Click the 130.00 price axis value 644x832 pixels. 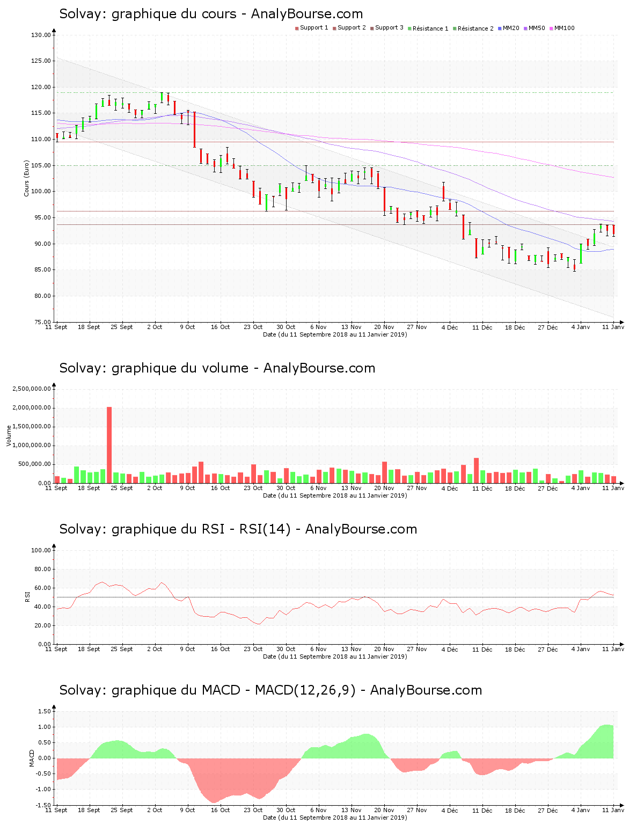[41, 35]
